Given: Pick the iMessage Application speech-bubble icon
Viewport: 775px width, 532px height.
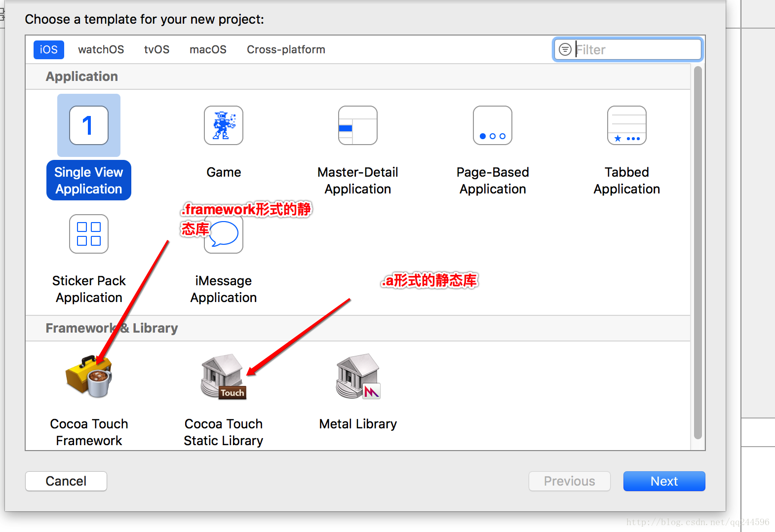Looking at the screenshot, I should (224, 234).
